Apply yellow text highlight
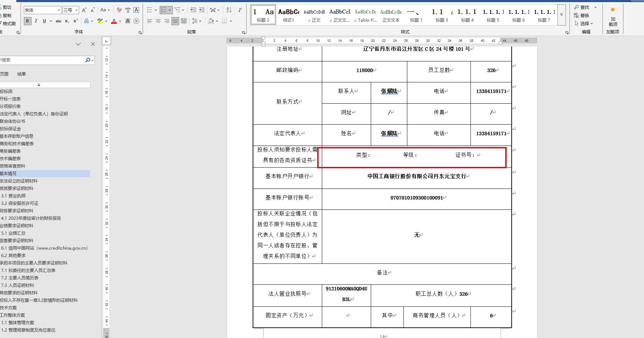The width and height of the screenshot is (644, 338). (100, 21)
